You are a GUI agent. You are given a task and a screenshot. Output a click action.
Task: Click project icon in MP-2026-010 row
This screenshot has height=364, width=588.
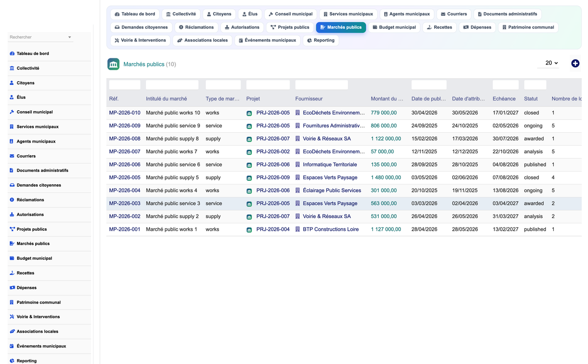coord(249,113)
